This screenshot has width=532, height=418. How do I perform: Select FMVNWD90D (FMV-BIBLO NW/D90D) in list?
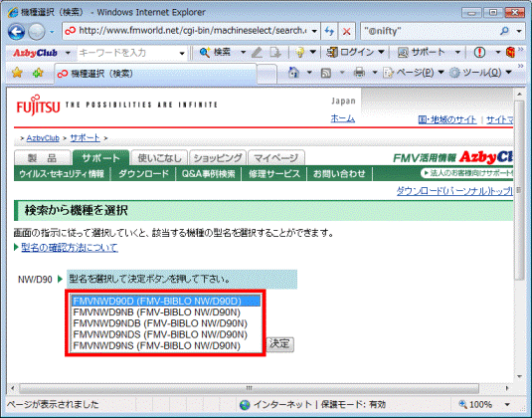[x=166, y=302]
